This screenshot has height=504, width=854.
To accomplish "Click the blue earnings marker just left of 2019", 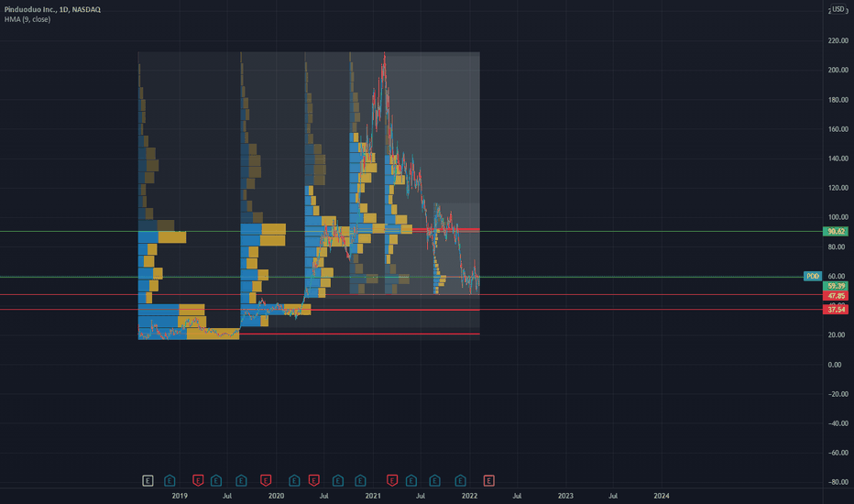I will coord(170,480).
